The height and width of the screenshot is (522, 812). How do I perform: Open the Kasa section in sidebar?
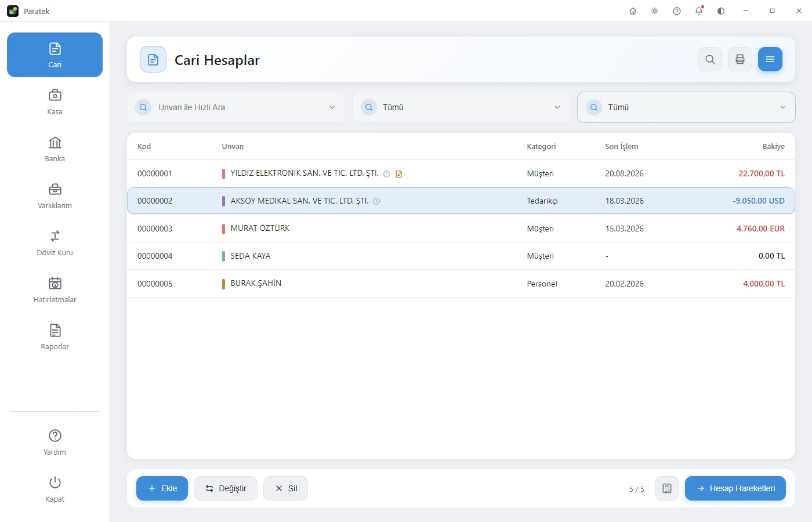click(x=55, y=102)
